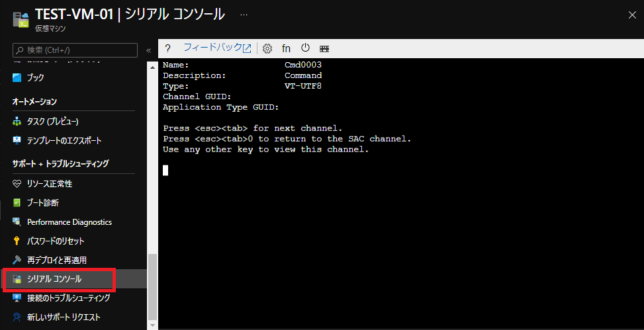
Task: Click the VT-UTF8 type value
Action: point(303,86)
